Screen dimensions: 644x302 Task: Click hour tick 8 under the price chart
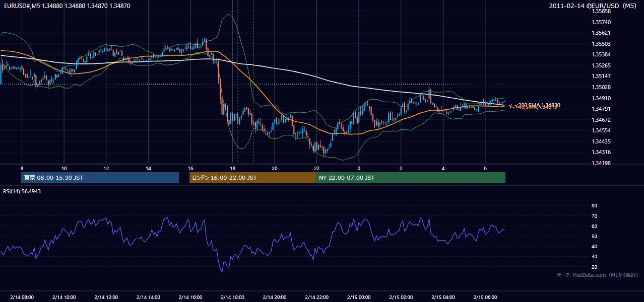22,168
